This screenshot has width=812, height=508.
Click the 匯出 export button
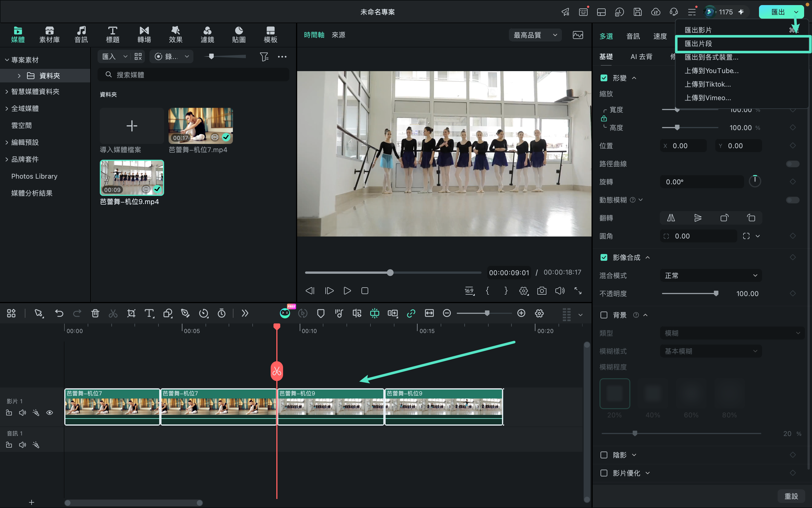(x=778, y=12)
